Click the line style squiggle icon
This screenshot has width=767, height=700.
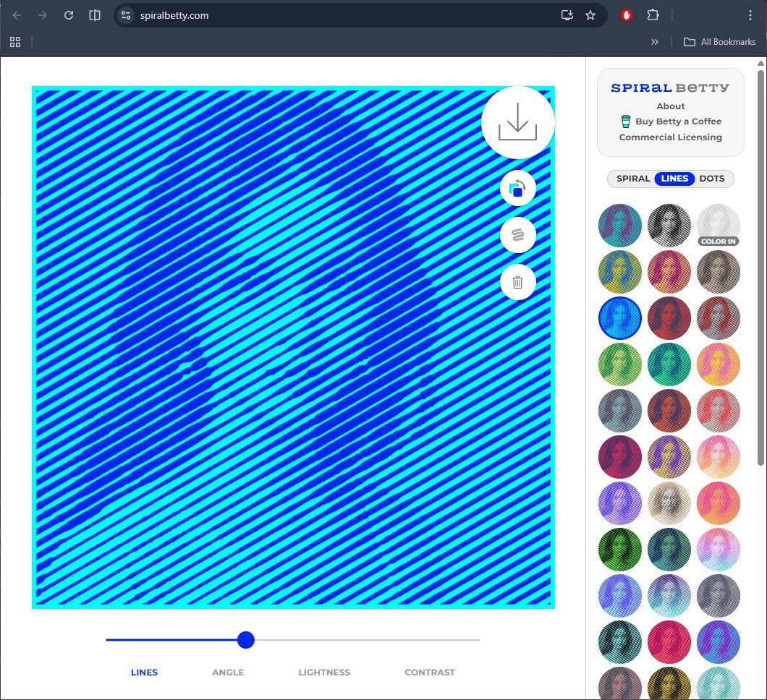coord(517,235)
